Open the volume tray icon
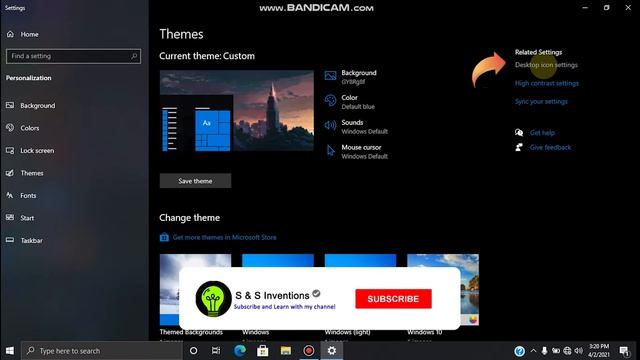This screenshot has height=360, width=640. point(579,351)
